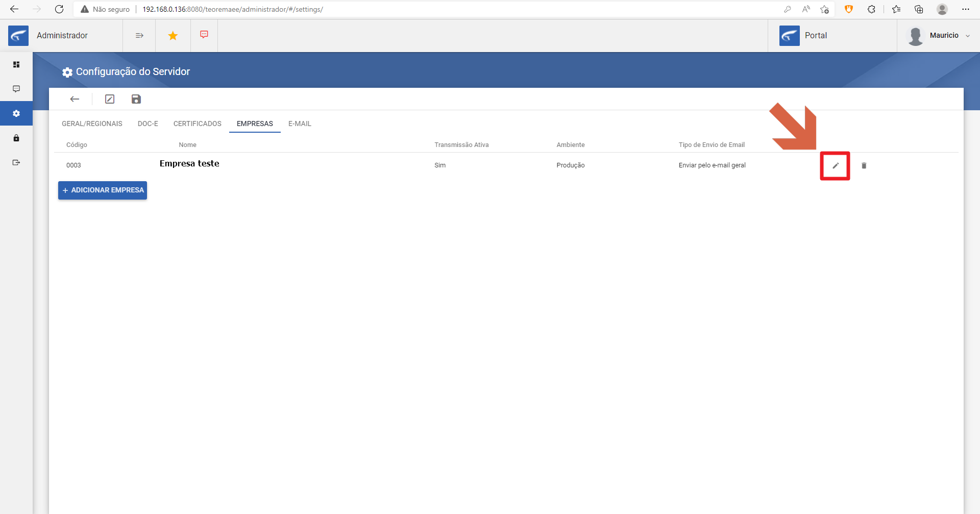Viewport: 980px width, 514px height.
Task: Click the address bar URL
Action: point(233,9)
